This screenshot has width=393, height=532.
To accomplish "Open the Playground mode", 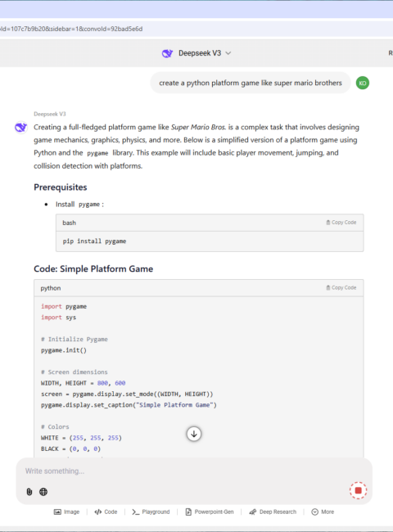I will 151,512.
